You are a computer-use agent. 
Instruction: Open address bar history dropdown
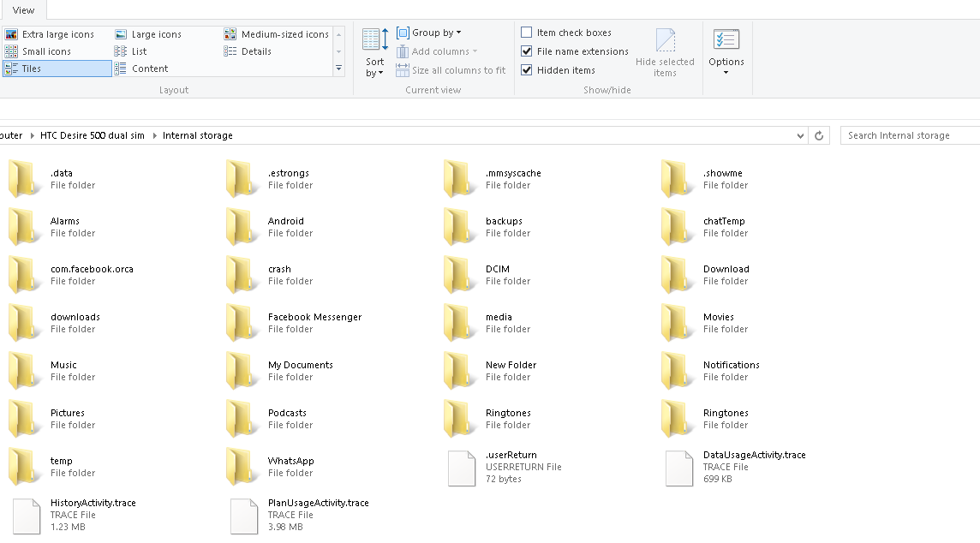click(x=800, y=135)
